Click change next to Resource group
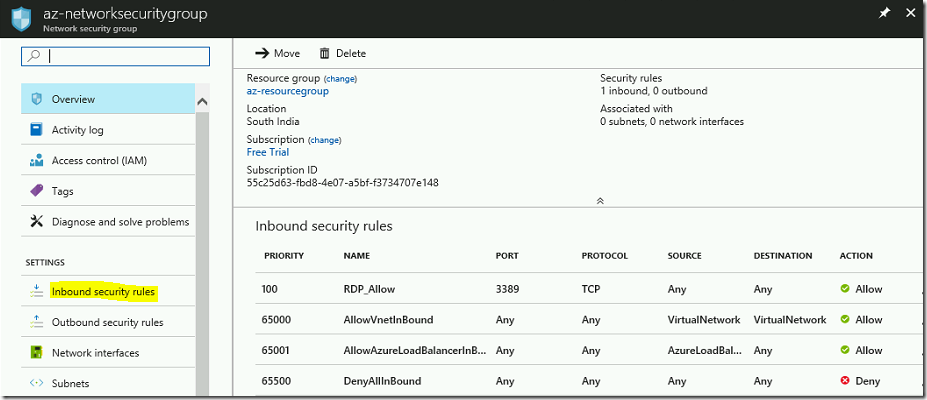The width and height of the screenshot is (927, 400). 341,79
